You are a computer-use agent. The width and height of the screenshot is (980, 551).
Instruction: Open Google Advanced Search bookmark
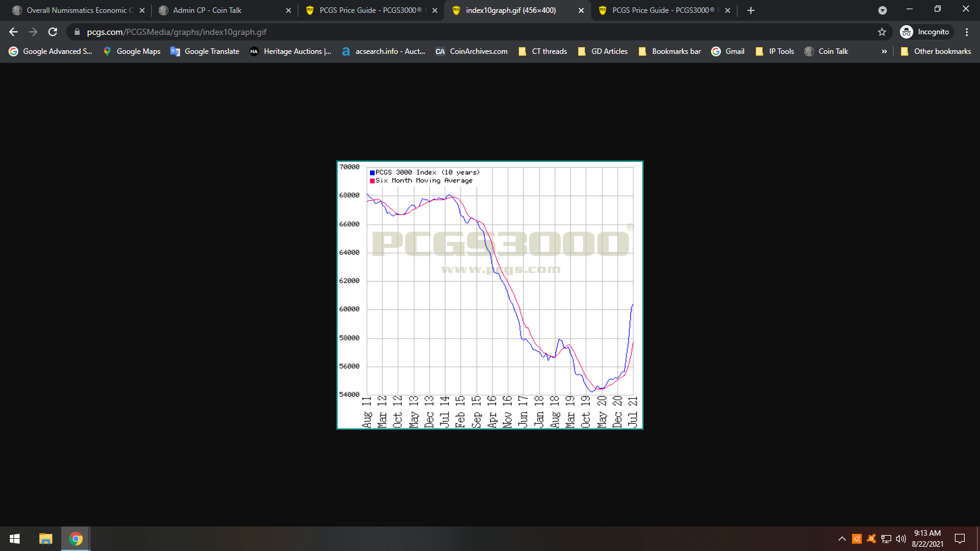(x=50, y=51)
